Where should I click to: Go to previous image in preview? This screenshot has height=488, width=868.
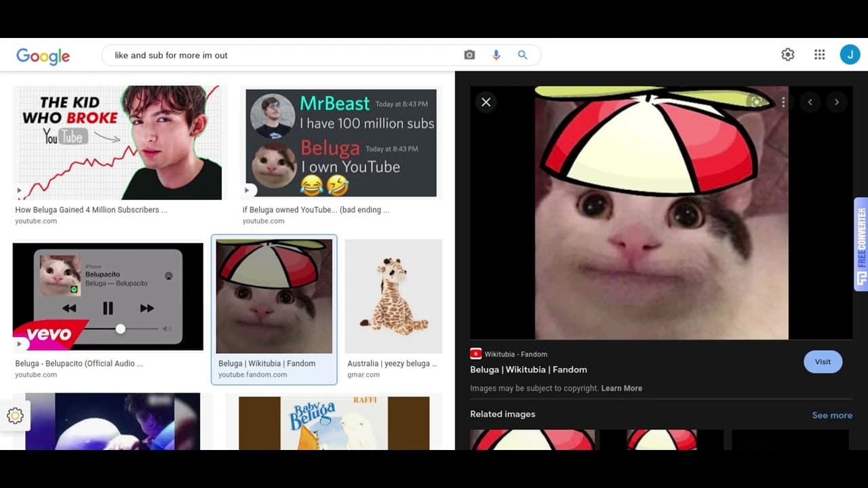[x=810, y=102]
